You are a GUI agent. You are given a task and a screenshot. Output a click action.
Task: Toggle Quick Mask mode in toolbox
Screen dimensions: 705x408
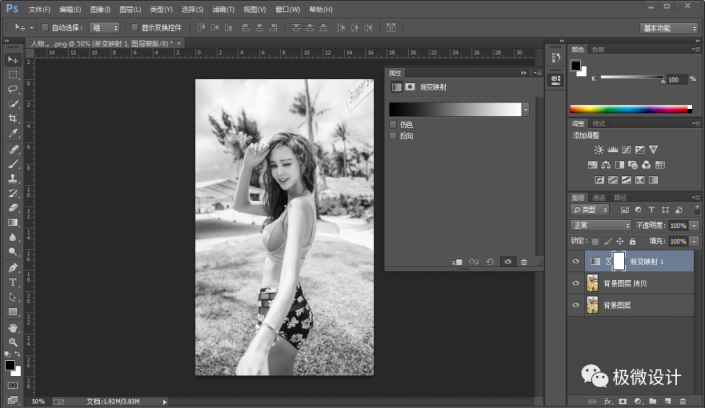pos(13,386)
